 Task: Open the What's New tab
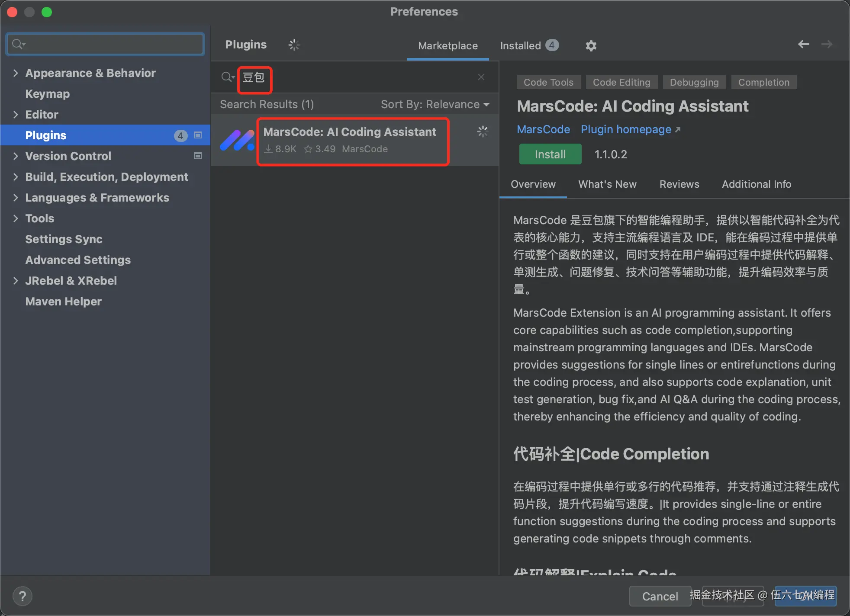(x=607, y=184)
